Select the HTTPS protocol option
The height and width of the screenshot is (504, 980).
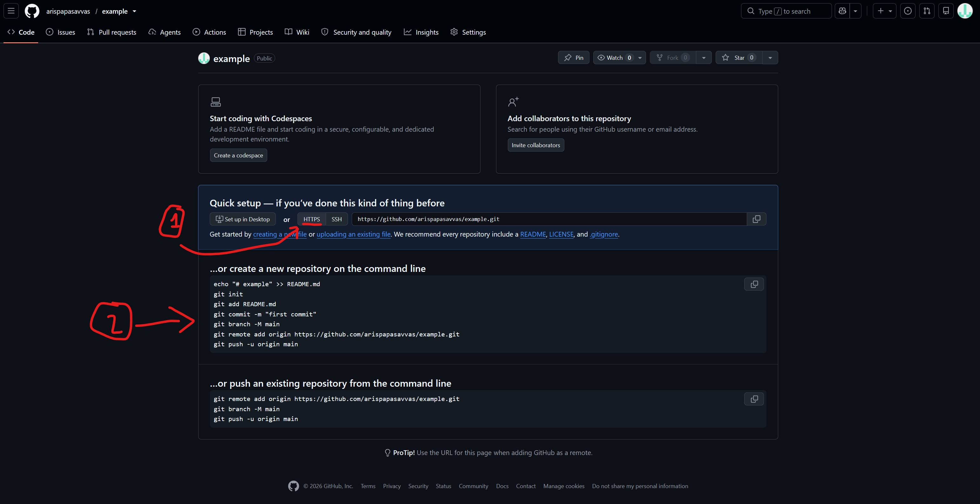pyautogui.click(x=312, y=219)
